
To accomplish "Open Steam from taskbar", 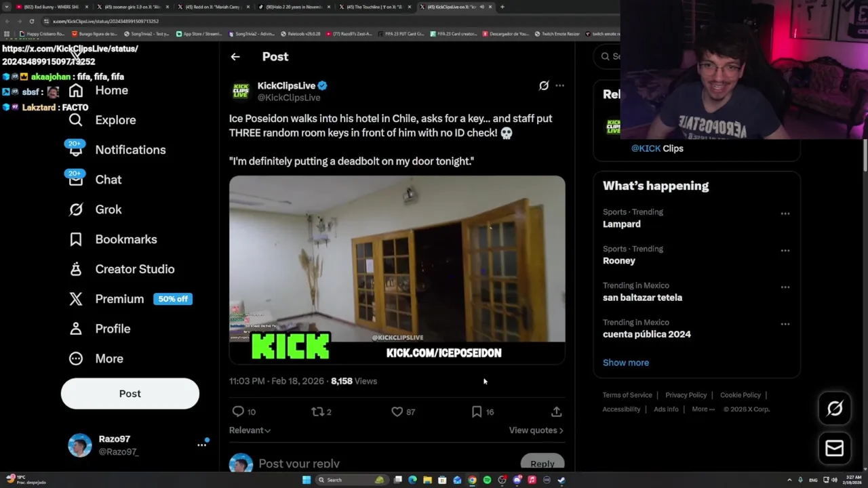I will (x=561, y=480).
